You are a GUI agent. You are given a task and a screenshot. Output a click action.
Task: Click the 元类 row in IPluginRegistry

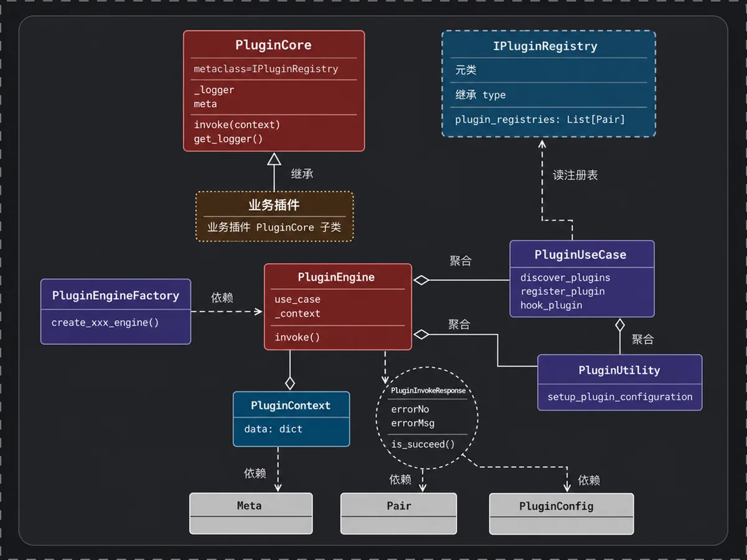466,70
